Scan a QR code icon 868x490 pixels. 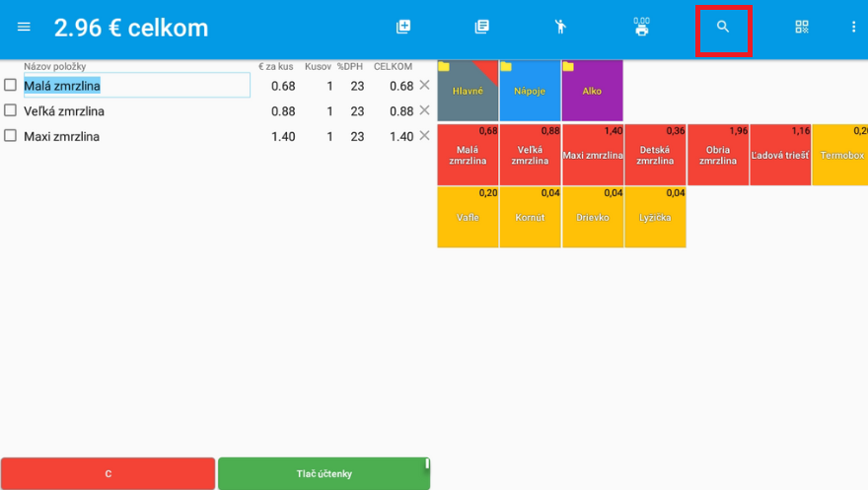(801, 28)
